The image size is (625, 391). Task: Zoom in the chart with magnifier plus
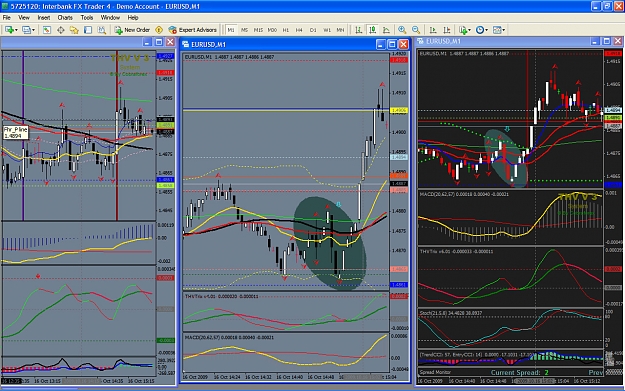pos(402,30)
